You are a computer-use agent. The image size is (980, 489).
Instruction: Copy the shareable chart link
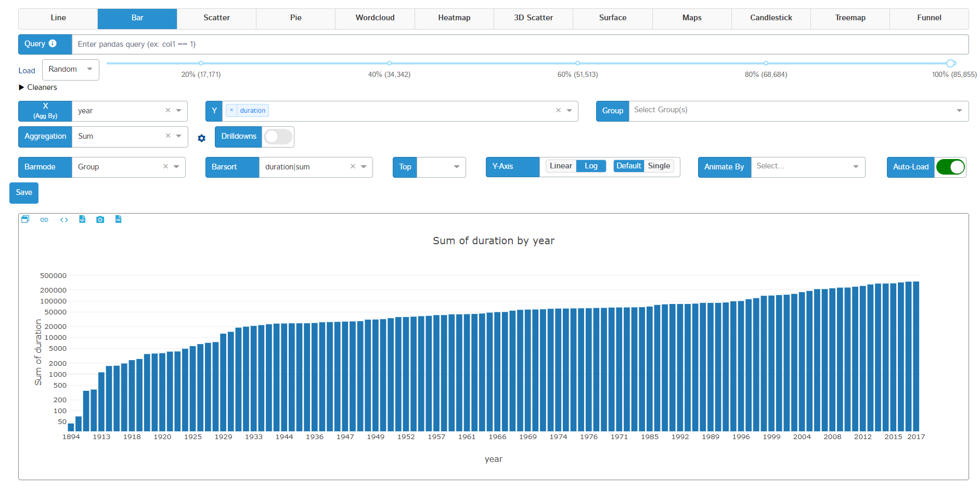point(44,219)
